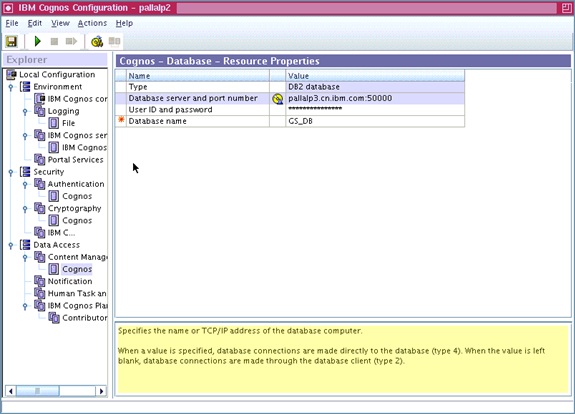Open the Edit menu
This screenshot has width=575, height=414.
[x=35, y=23]
